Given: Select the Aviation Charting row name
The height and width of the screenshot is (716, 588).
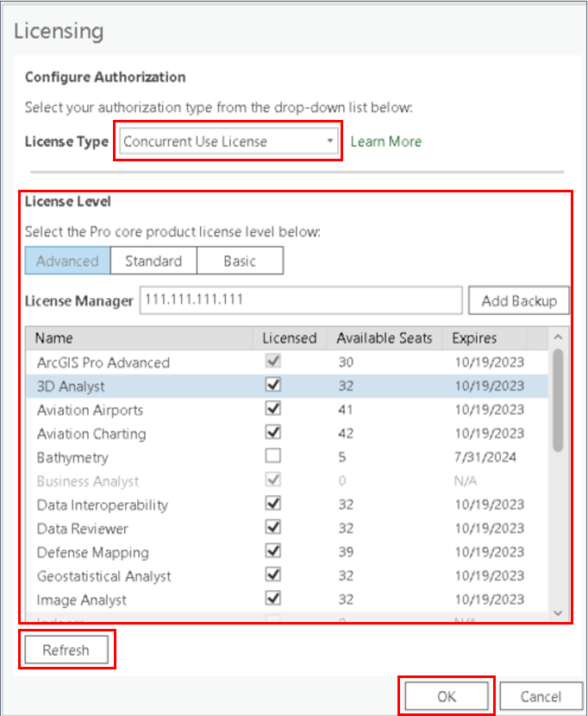Looking at the screenshot, I should click(91, 434).
